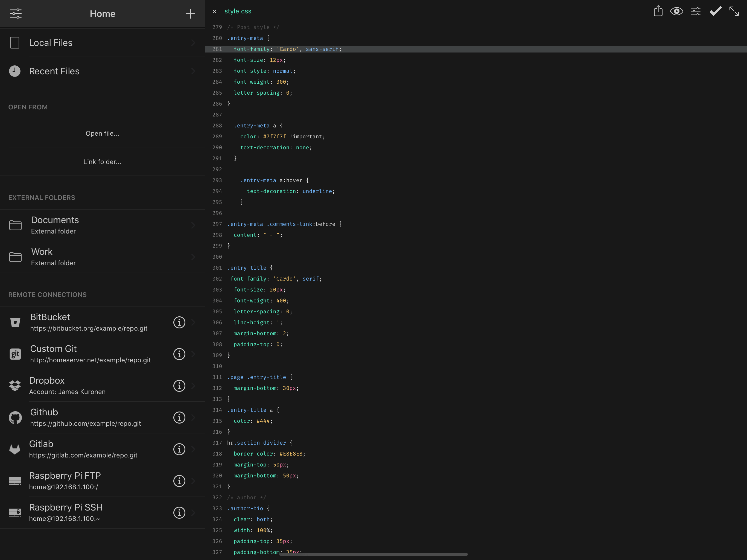Show info for Custom Git connection
Screen dimensions: 747x560
coord(179,354)
